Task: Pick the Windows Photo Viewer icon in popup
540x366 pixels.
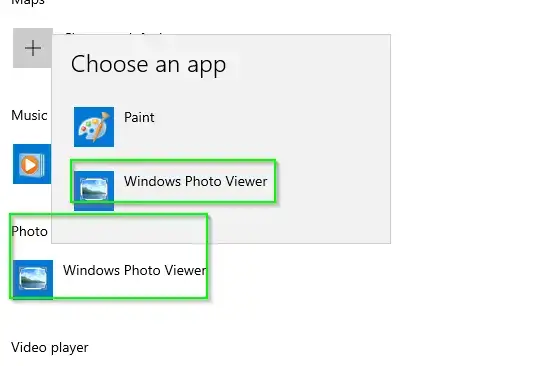Action: click(x=94, y=190)
